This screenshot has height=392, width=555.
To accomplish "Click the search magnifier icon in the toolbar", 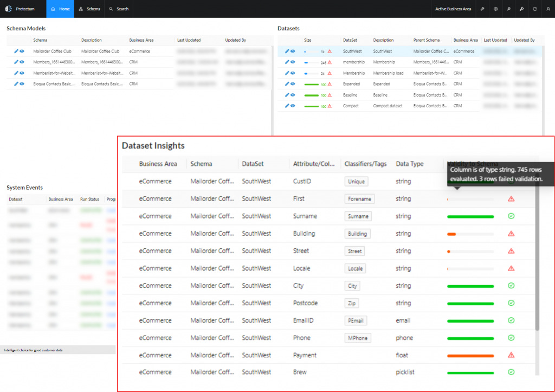I will pyautogui.click(x=509, y=9).
